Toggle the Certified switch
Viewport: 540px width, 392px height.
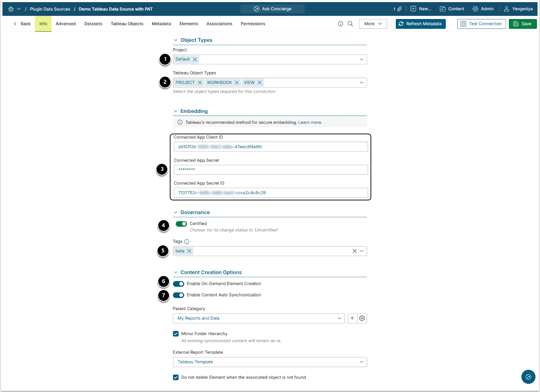click(181, 224)
